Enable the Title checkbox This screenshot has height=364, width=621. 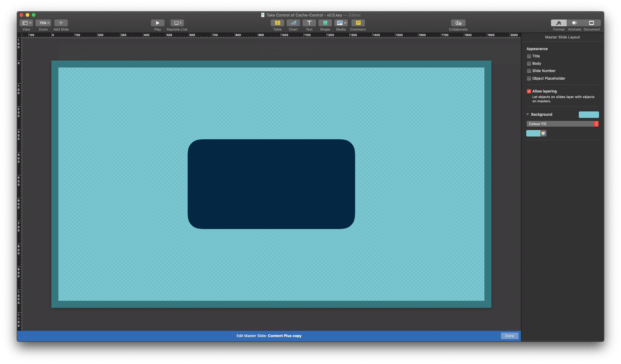(529, 56)
